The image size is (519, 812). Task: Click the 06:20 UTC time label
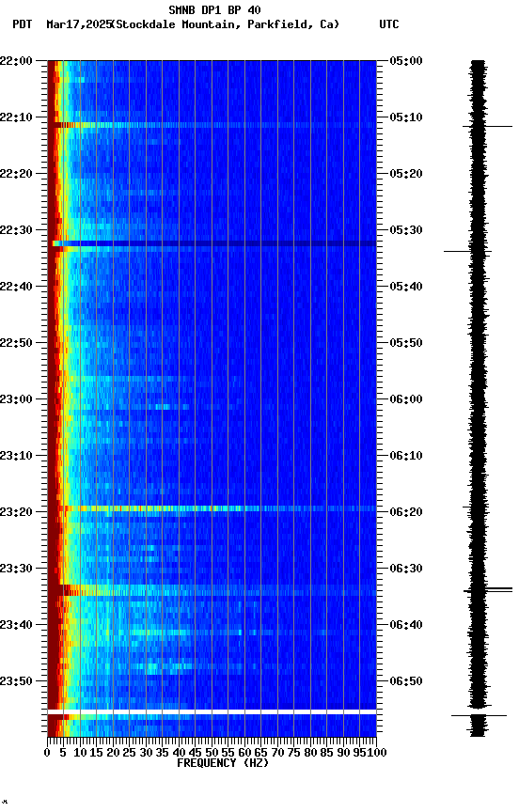coord(405,512)
